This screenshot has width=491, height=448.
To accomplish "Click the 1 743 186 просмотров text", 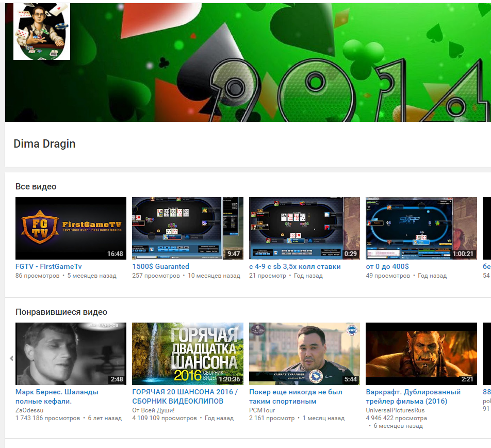I will pos(47,418).
